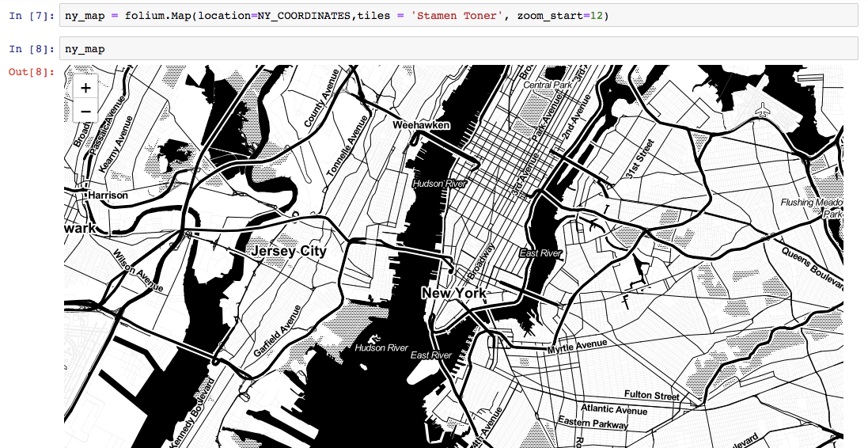Zoom out the map with the minus button
This screenshot has width=868, height=448.
click(85, 112)
